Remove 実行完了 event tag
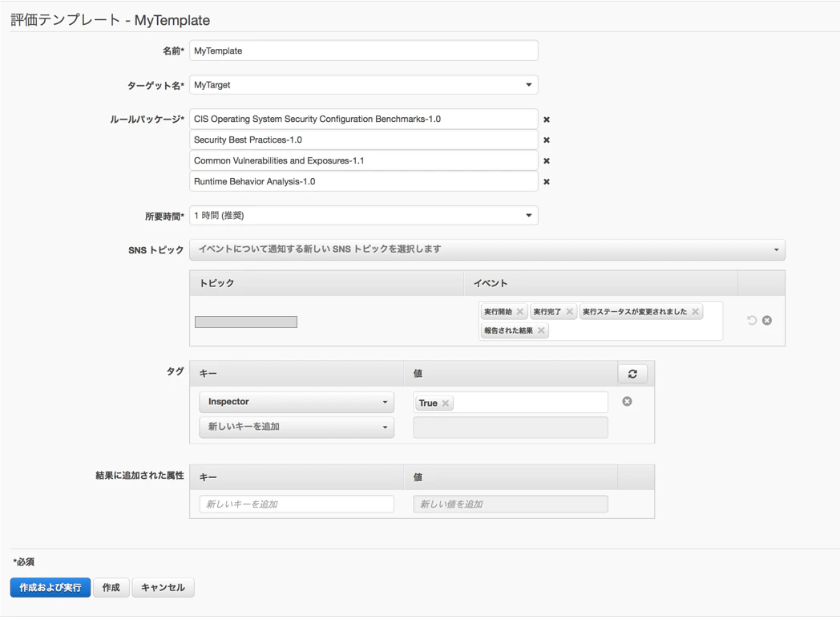Image resolution: width=840 pixels, height=620 pixels. [569, 311]
